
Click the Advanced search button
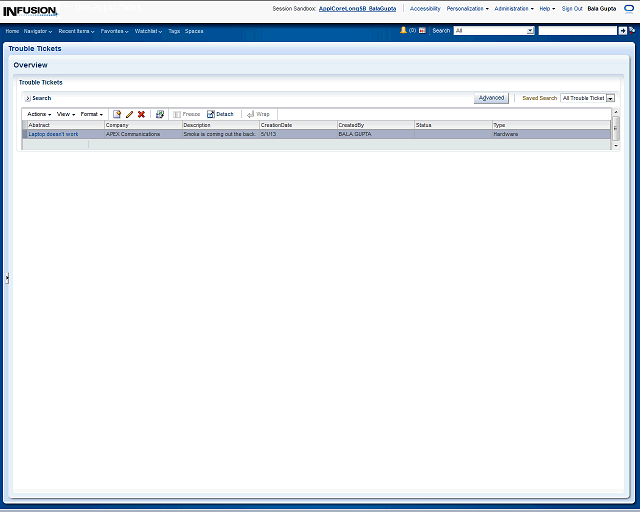coord(491,98)
